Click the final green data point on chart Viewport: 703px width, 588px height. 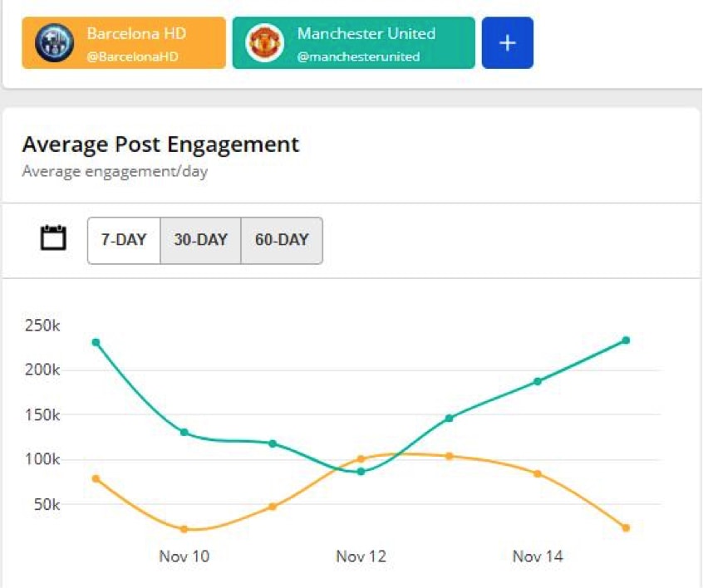[x=626, y=340]
